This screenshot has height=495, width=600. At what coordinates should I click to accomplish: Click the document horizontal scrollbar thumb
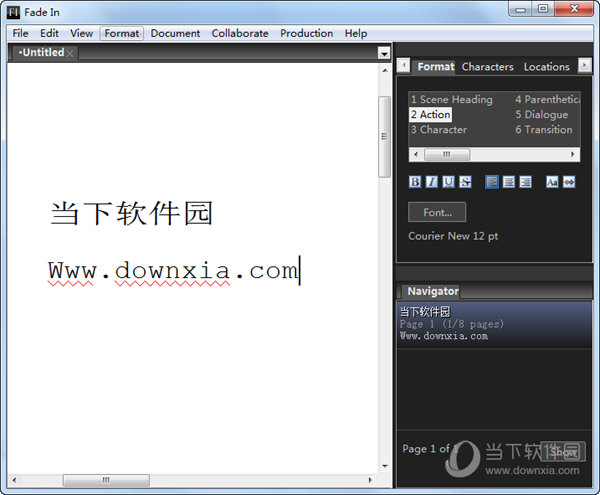106,480
